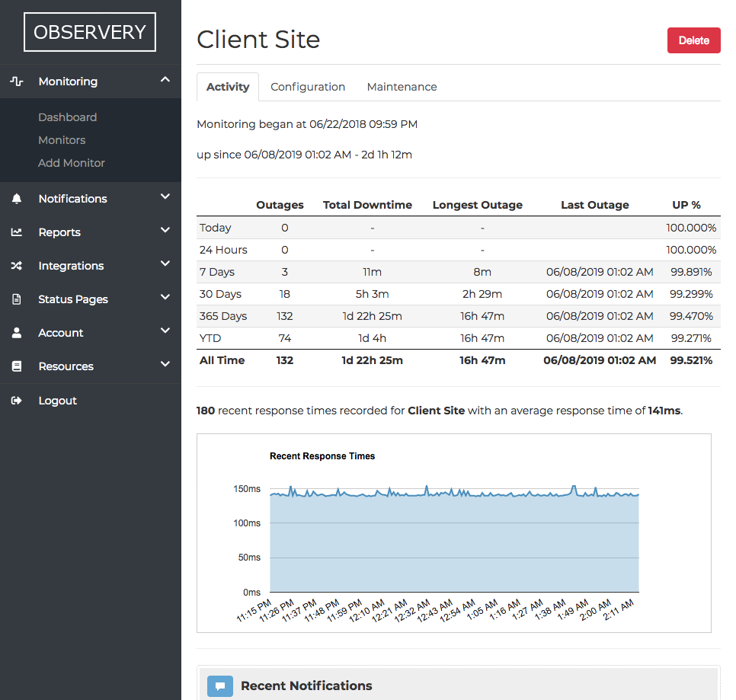Screen dimensions: 736x700
Task: Expand the Notifications menu chevron
Action: click(165, 197)
